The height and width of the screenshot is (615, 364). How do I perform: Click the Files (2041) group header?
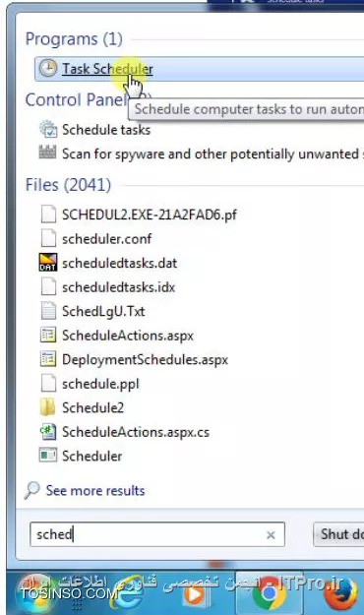[x=68, y=185]
